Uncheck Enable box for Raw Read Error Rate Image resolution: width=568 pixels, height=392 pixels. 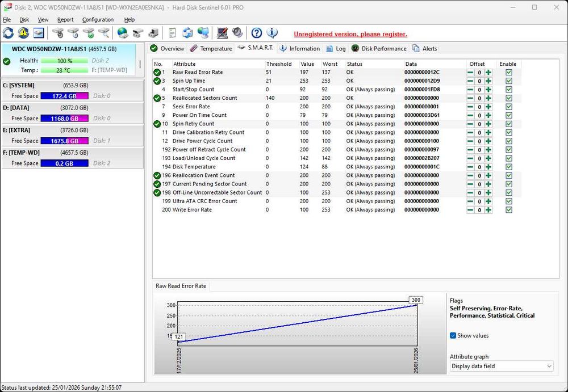(x=509, y=73)
